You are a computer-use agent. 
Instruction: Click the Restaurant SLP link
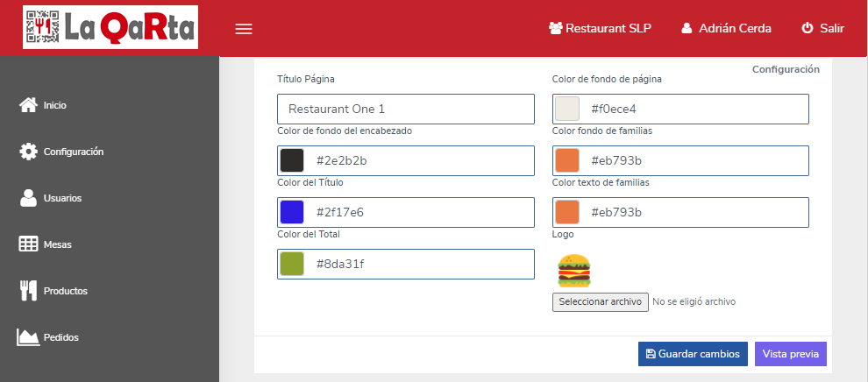[x=600, y=28]
